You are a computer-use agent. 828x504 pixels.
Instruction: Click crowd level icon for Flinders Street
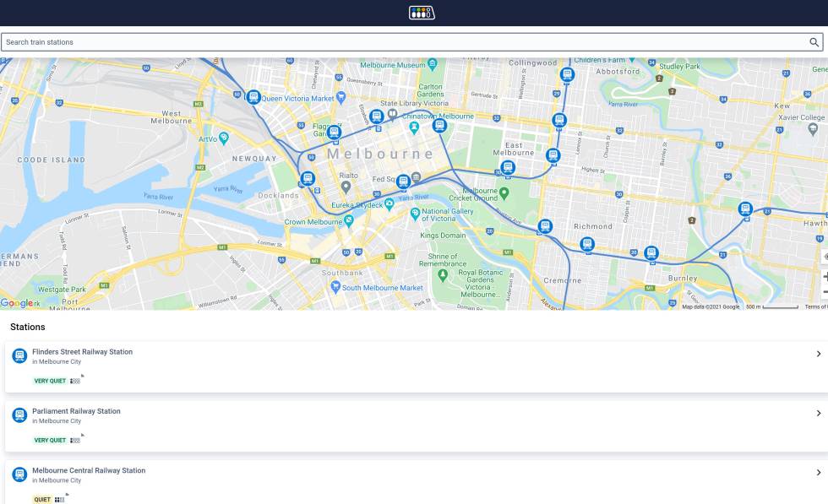[x=77, y=379]
